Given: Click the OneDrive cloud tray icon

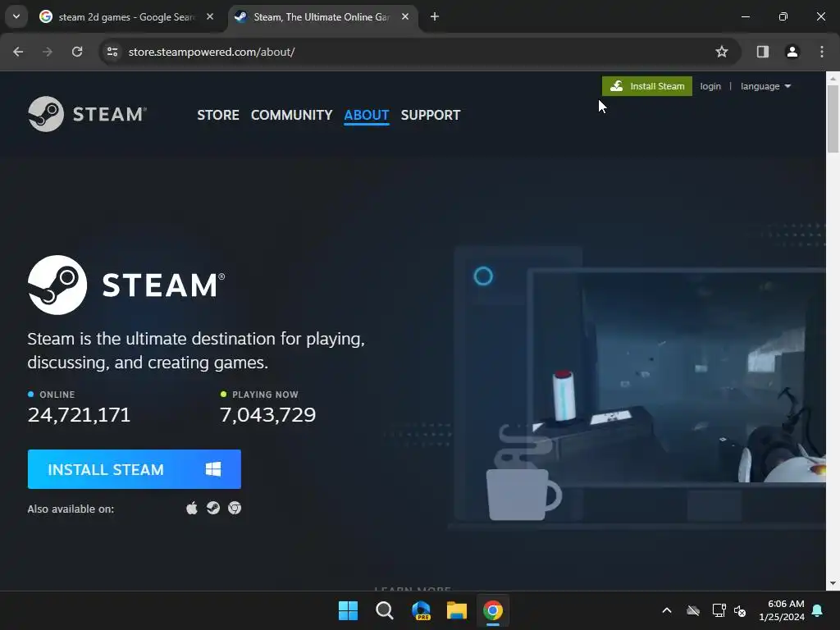Looking at the screenshot, I should pyautogui.click(x=693, y=610).
